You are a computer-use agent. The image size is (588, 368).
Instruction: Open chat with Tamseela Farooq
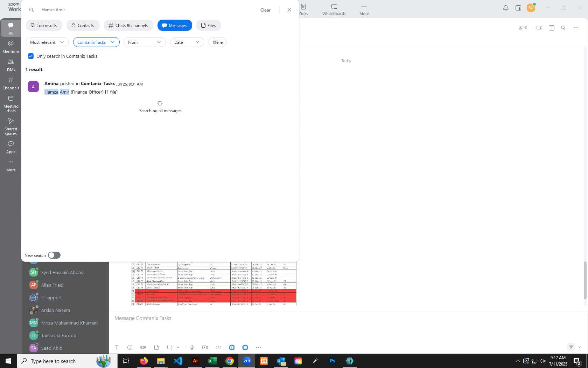pyautogui.click(x=65, y=335)
